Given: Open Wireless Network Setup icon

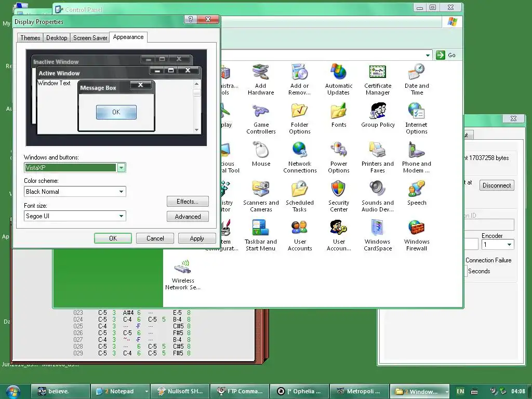Looking at the screenshot, I should (183, 274).
